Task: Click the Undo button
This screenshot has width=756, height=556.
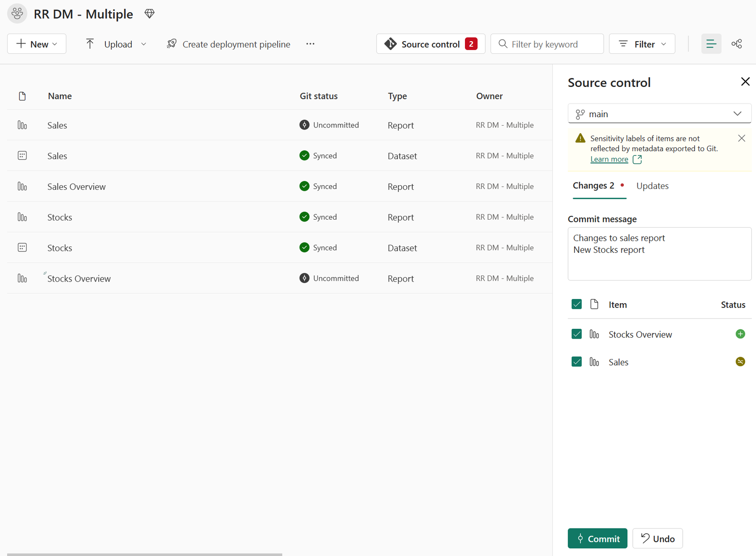Action: click(x=658, y=539)
